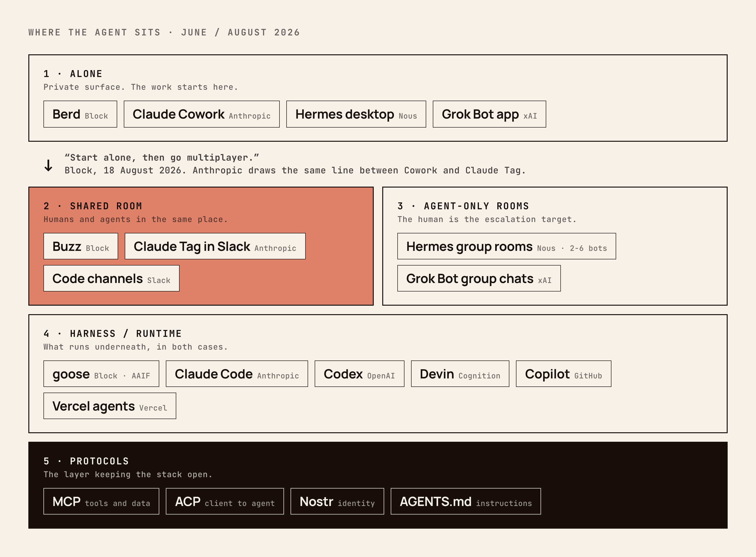Select the 'Berd Block' chip
The width and height of the screenshot is (756, 557).
click(80, 114)
